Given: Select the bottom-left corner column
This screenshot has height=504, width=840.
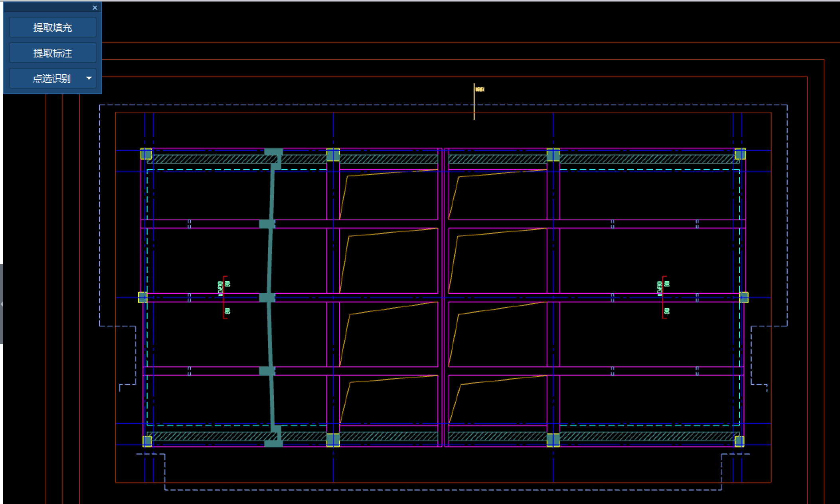Looking at the screenshot, I should coord(147,441).
